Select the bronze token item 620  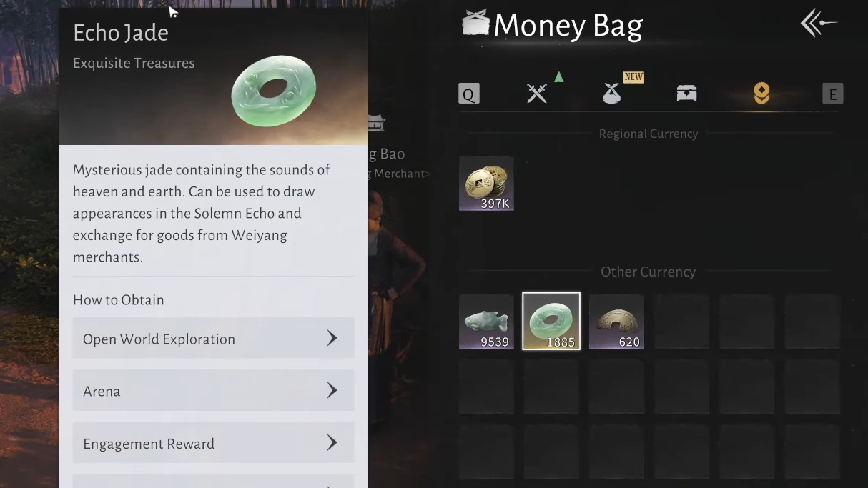coord(617,322)
